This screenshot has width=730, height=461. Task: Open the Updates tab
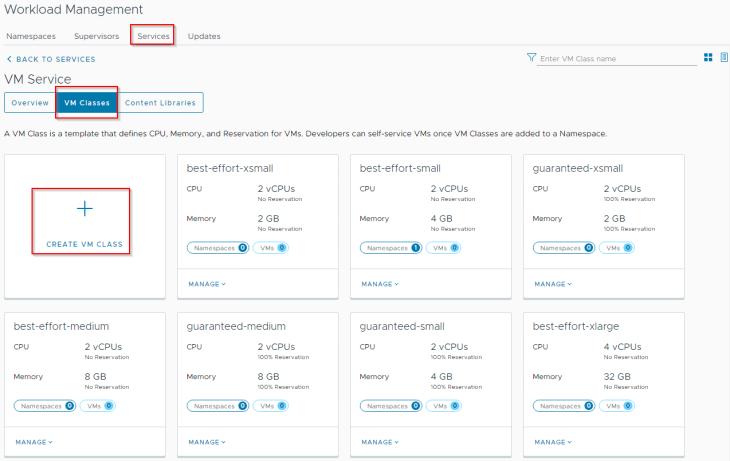204,36
